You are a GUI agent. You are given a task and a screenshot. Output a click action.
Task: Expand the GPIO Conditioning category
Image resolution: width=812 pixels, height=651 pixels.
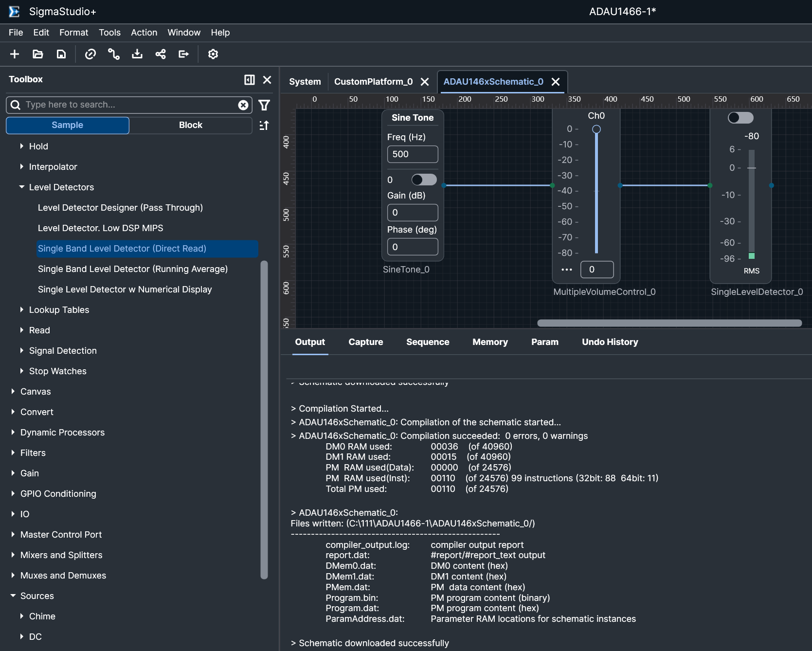13,494
